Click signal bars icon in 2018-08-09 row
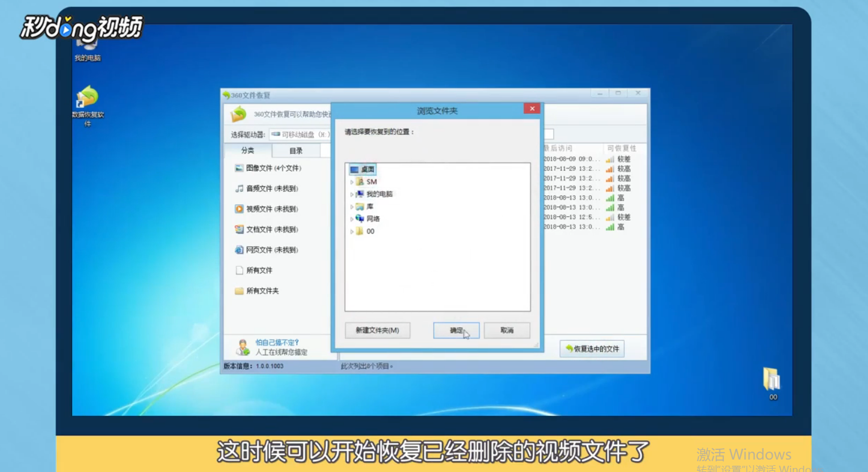The height and width of the screenshot is (472, 868). click(610, 159)
